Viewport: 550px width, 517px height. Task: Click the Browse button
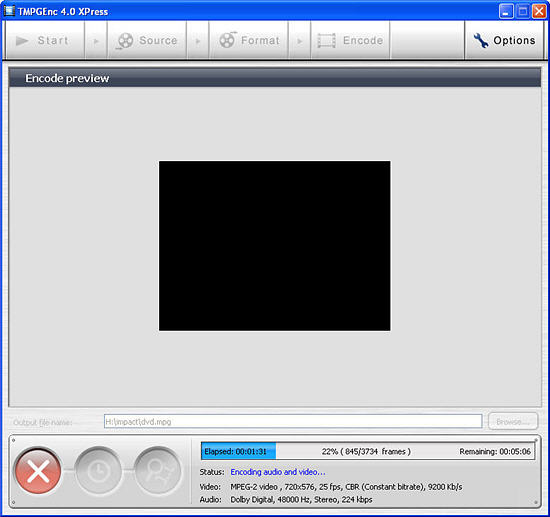(x=513, y=421)
